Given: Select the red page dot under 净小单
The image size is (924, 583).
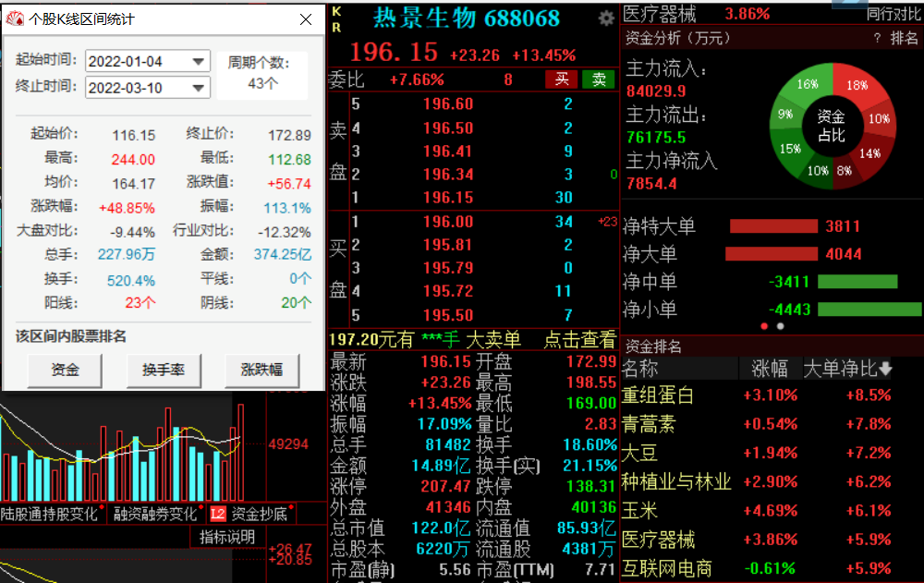Looking at the screenshot, I should 764,326.
